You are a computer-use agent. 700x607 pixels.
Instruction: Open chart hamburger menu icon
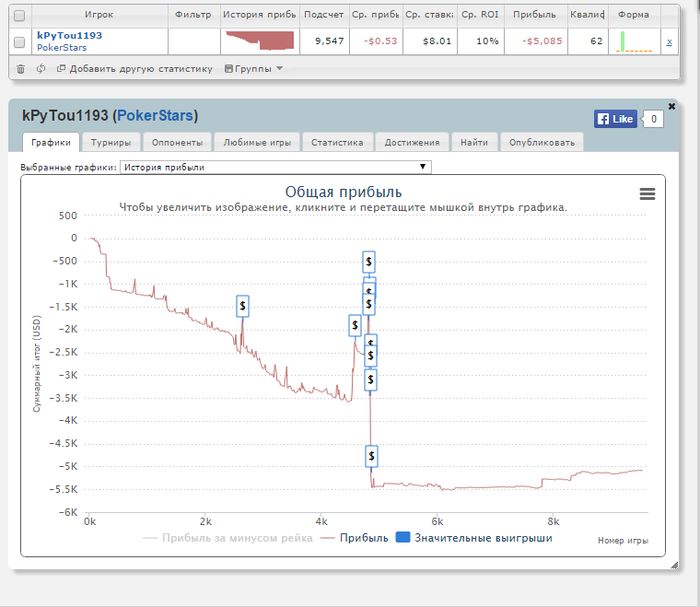[x=647, y=194]
